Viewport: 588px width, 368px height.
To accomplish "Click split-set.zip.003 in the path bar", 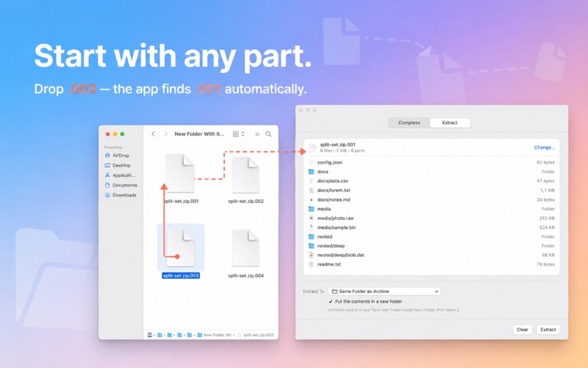I will [x=256, y=335].
